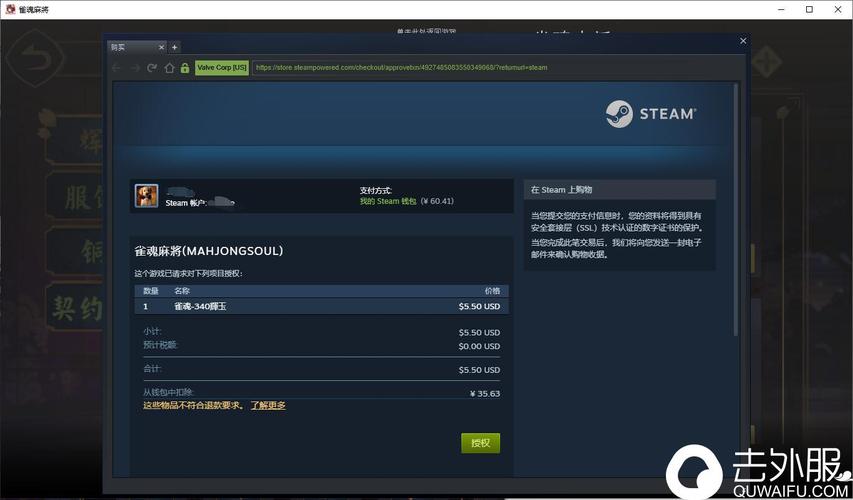The height and width of the screenshot is (500, 853).
Task: Click the 雀魂麻将(MAHJONGSOUL) heading
Action: point(209,251)
